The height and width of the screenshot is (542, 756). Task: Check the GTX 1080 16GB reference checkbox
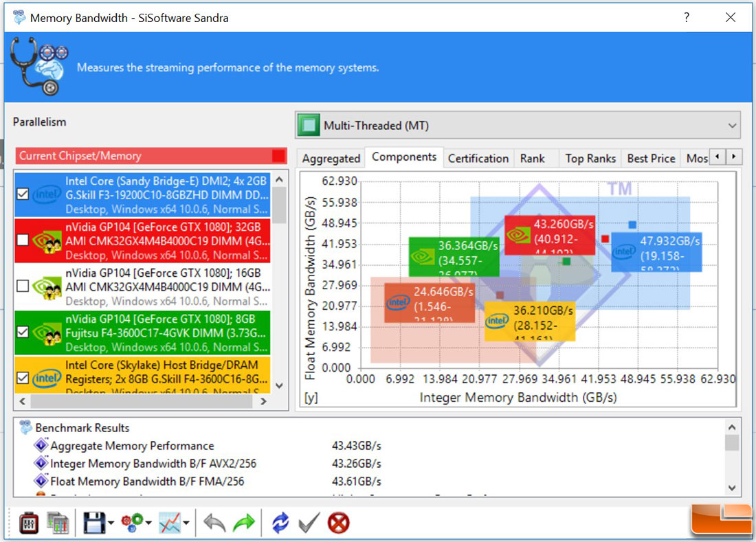23,286
